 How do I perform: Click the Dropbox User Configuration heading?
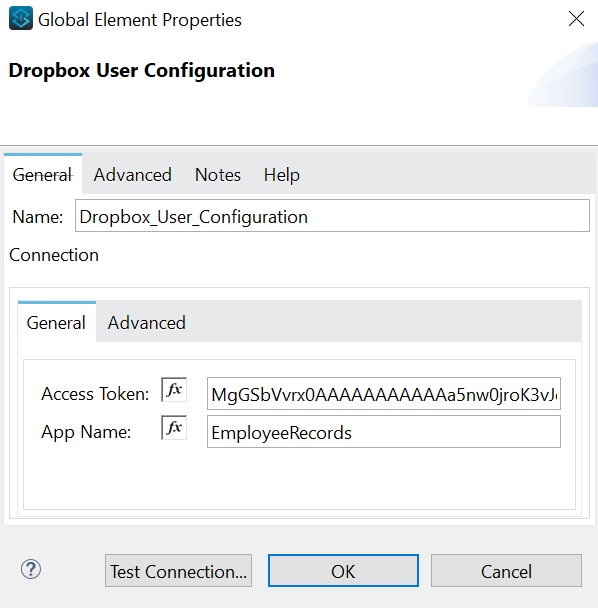coord(142,71)
